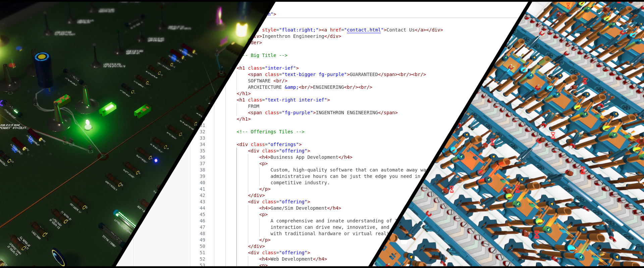Click the "Big Title" HTML comment
Screen dimensions: 644x268
pyautogui.click(x=265, y=55)
